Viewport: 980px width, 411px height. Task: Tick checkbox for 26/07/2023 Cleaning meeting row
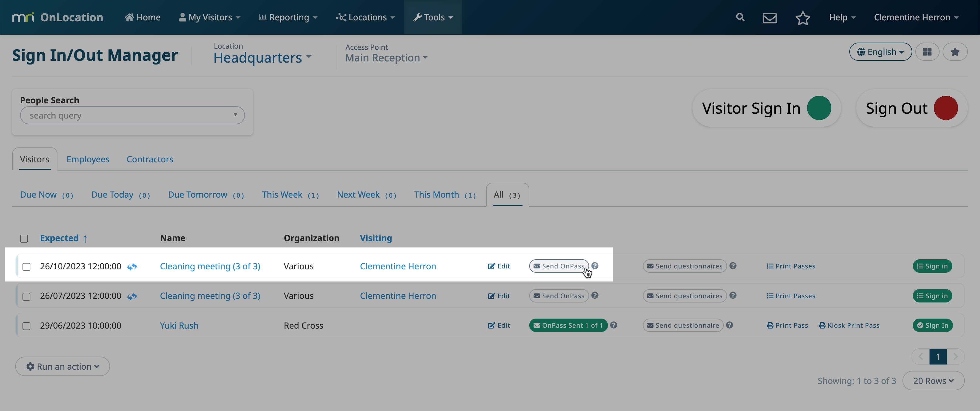pos(26,296)
